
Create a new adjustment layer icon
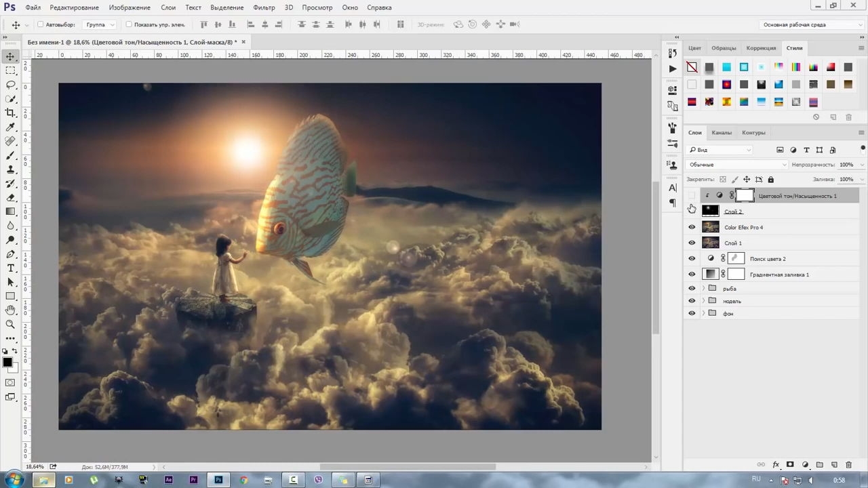point(805,465)
